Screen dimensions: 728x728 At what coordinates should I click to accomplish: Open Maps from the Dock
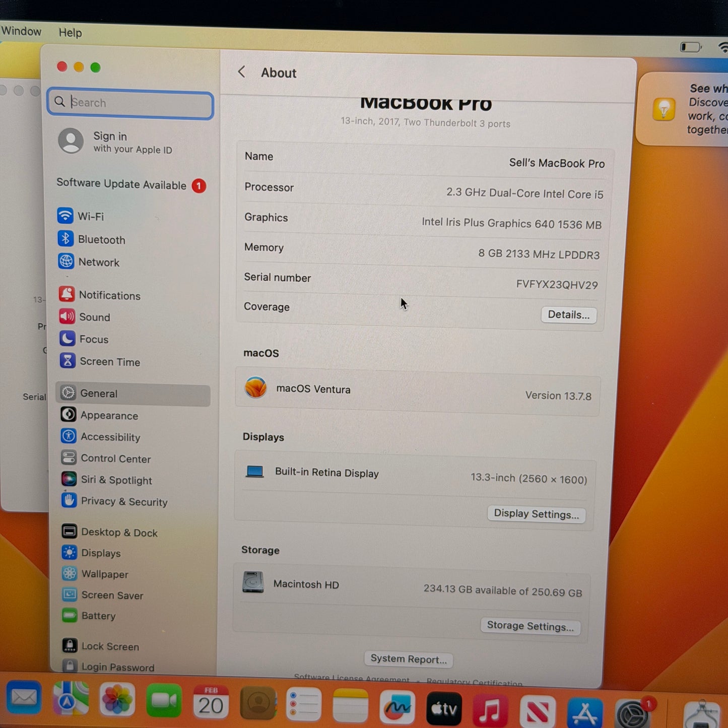[x=71, y=699]
